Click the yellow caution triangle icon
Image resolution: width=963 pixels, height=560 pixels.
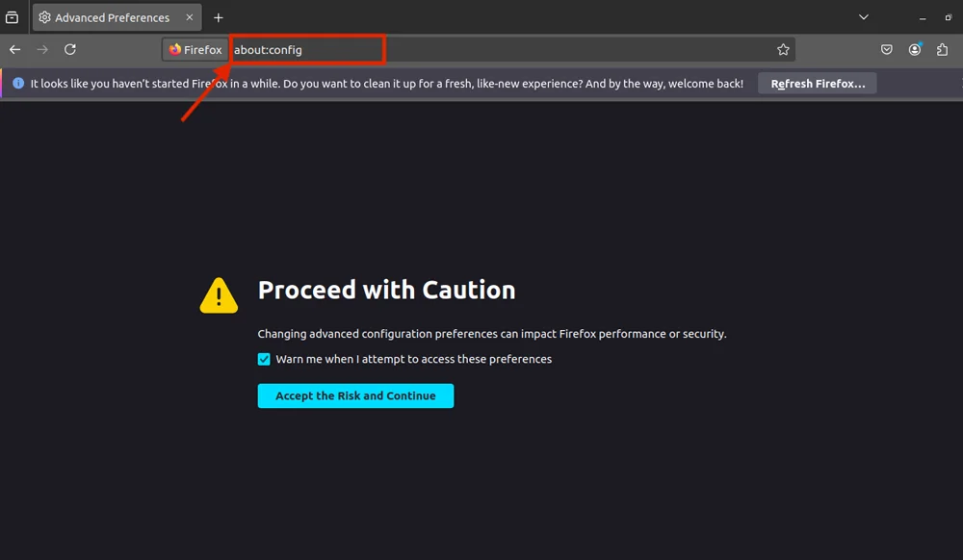click(219, 295)
